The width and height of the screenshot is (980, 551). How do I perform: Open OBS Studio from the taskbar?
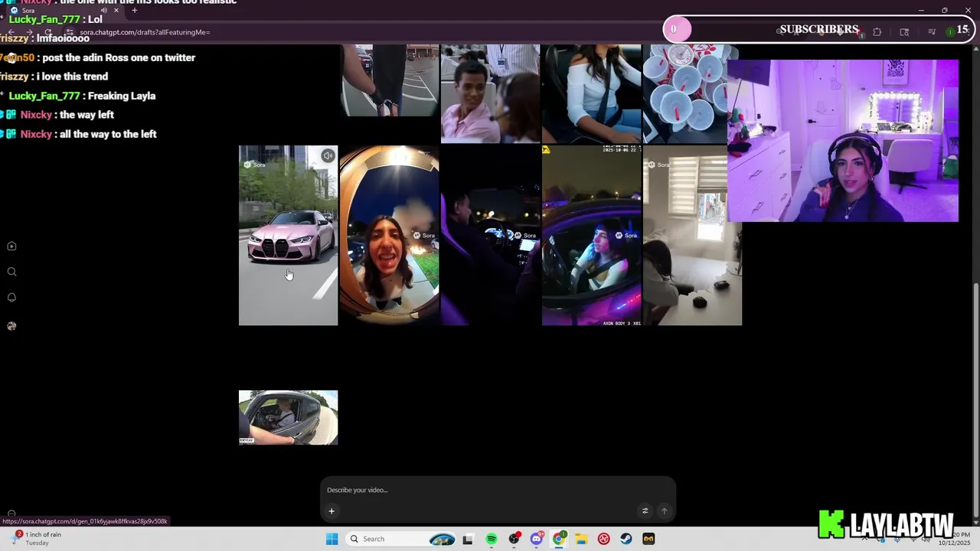514,539
